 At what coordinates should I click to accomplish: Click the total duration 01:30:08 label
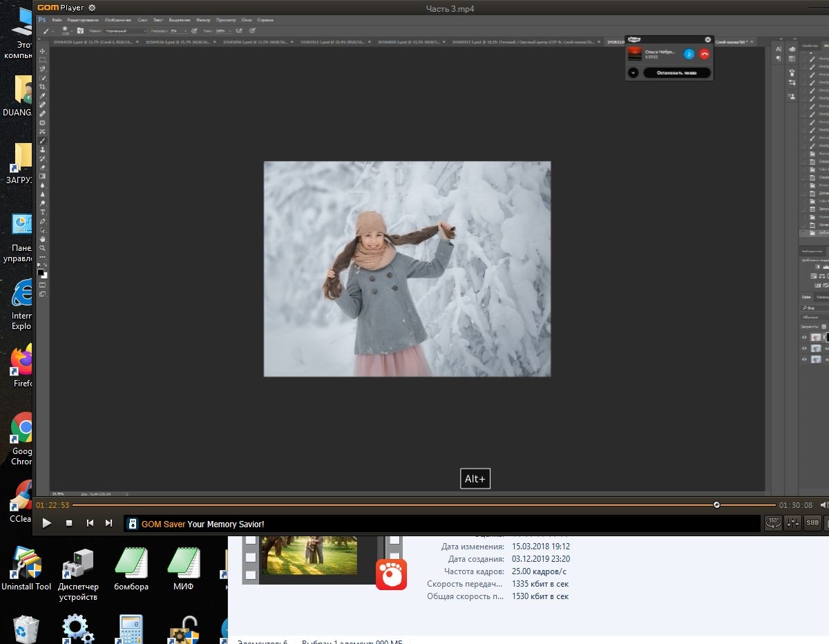pos(796,505)
